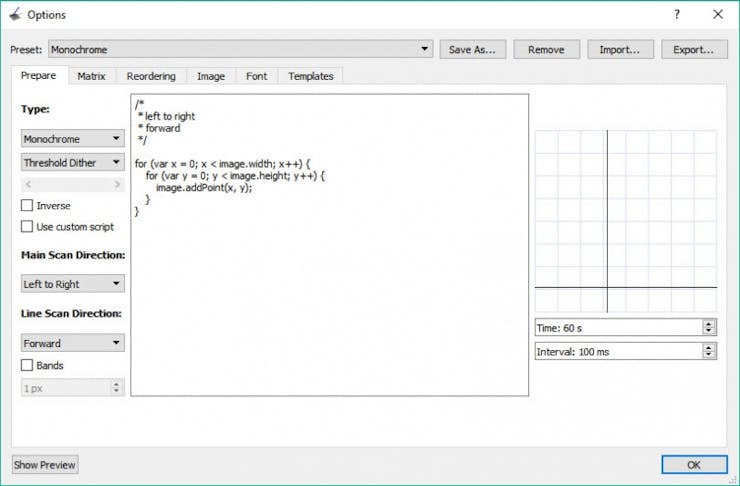
Task: Click the Options window app icon
Action: coord(16,14)
